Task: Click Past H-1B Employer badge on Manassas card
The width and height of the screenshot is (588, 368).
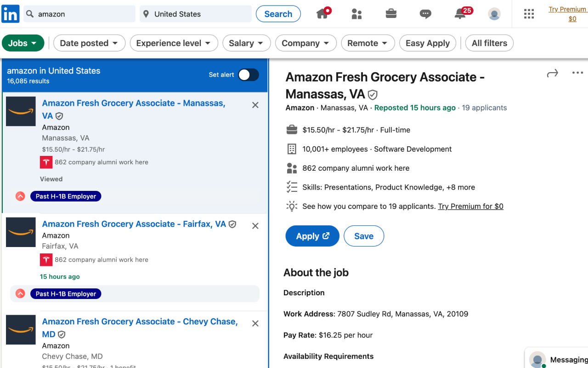Action: (66, 196)
